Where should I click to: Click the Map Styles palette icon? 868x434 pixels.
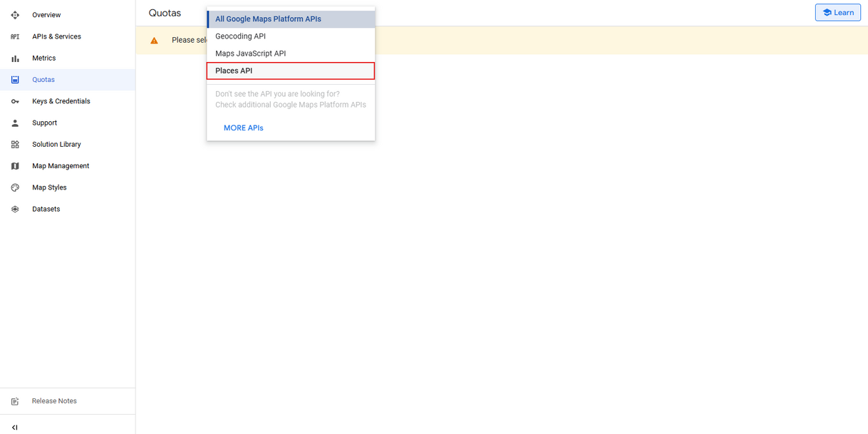15,187
